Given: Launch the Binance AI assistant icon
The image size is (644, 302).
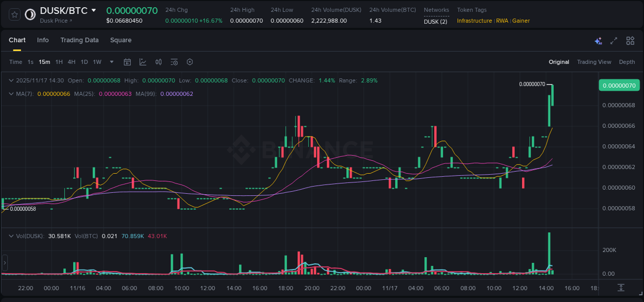Looking at the screenshot, I should (x=598, y=40).
